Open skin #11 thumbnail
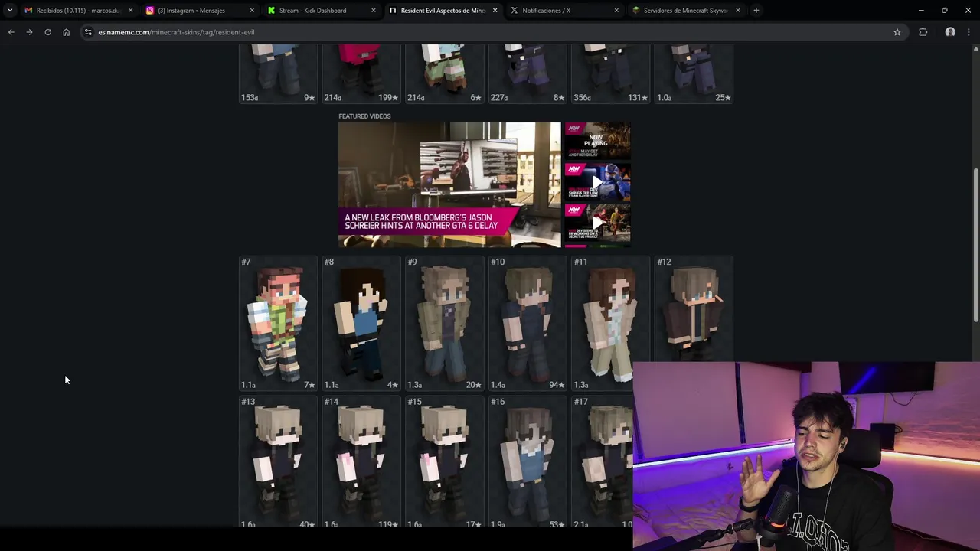This screenshot has height=551, width=980. 611,324
